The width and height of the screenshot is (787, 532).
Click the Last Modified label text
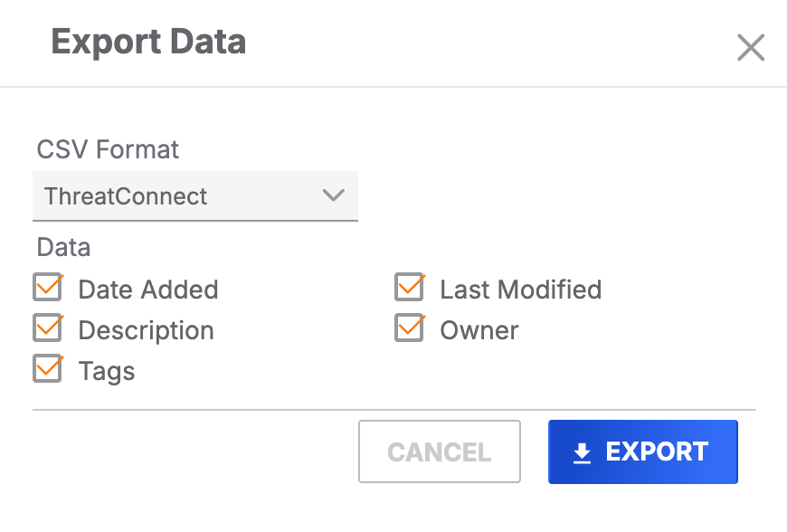(x=520, y=290)
